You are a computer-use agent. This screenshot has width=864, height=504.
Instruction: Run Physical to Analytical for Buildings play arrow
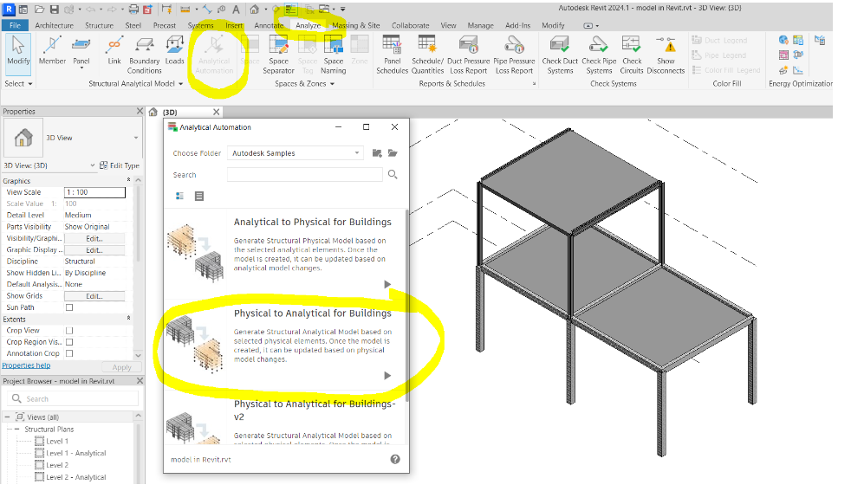[x=387, y=376]
